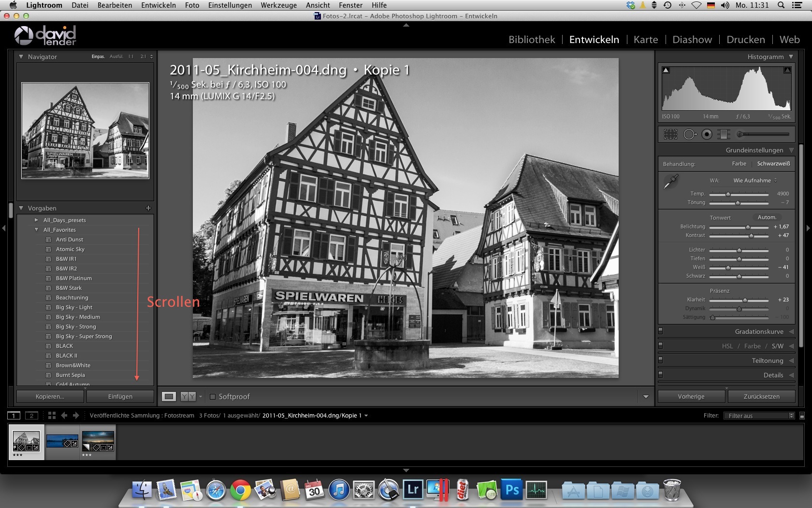Adjust the Klarheit slider handle

tap(745, 300)
